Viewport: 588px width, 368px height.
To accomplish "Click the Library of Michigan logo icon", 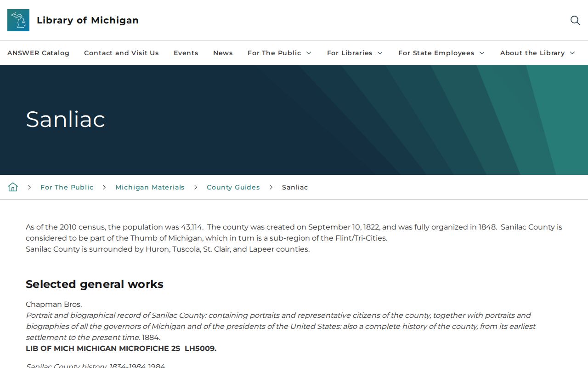I will (18, 20).
